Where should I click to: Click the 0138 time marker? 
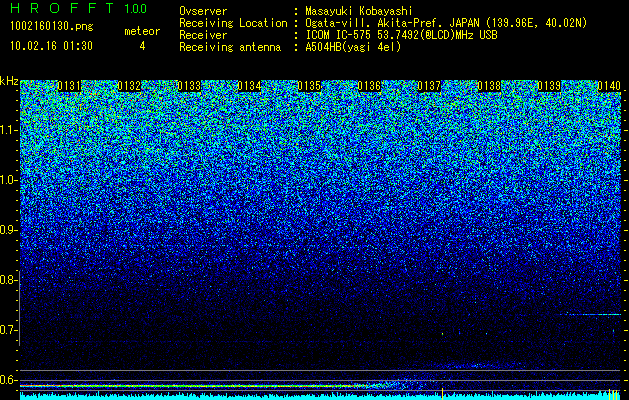[x=489, y=86]
